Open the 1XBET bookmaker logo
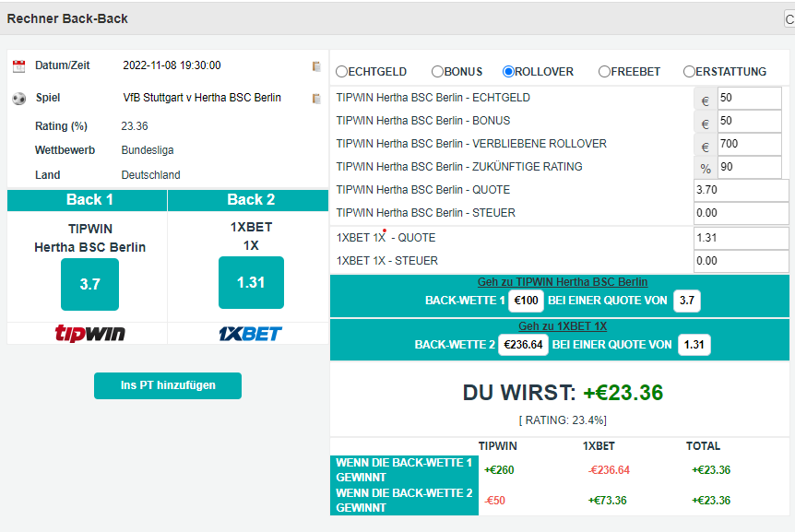Viewport: 795px width, 532px height. pos(251,334)
